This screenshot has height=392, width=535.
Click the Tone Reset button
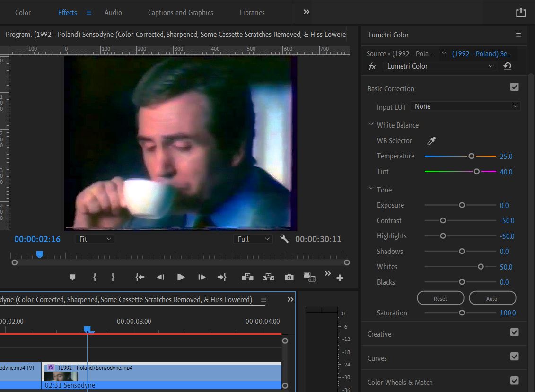[440, 298]
